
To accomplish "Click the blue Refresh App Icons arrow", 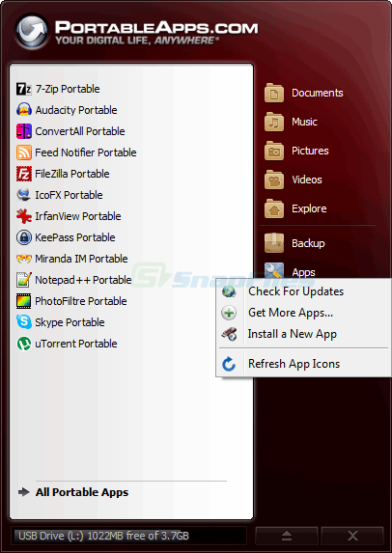I will click(x=229, y=364).
